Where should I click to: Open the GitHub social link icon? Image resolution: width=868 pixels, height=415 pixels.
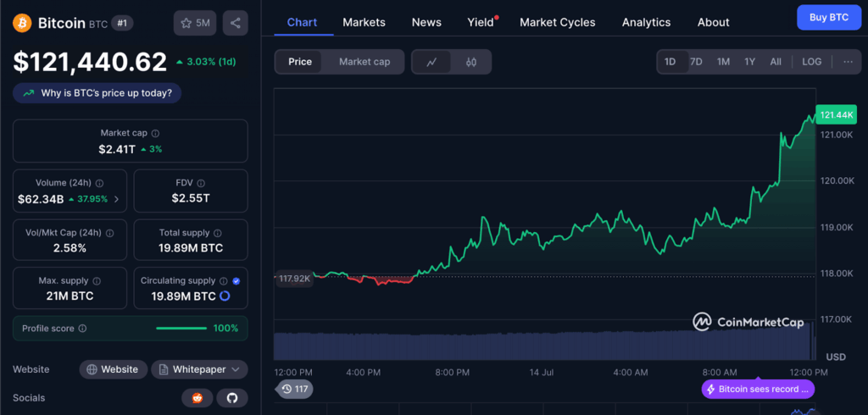point(231,398)
